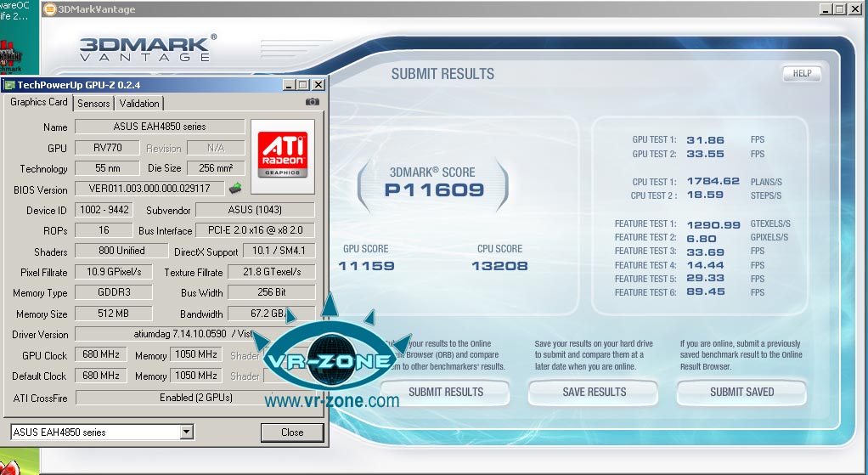Click the Memory Size value 512 MB

click(x=114, y=314)
